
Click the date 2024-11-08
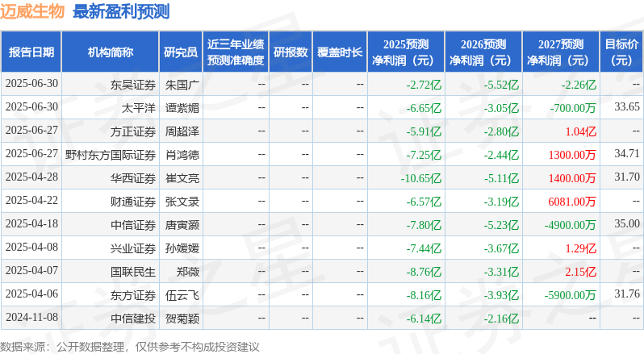[31, 318]
